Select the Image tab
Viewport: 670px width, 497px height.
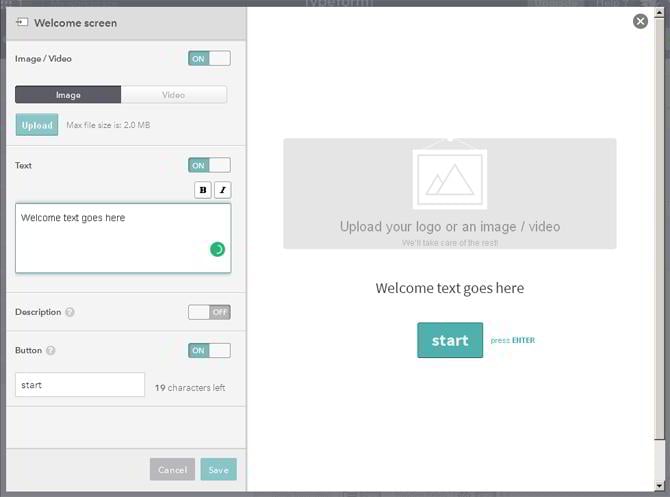coord(68,95)
